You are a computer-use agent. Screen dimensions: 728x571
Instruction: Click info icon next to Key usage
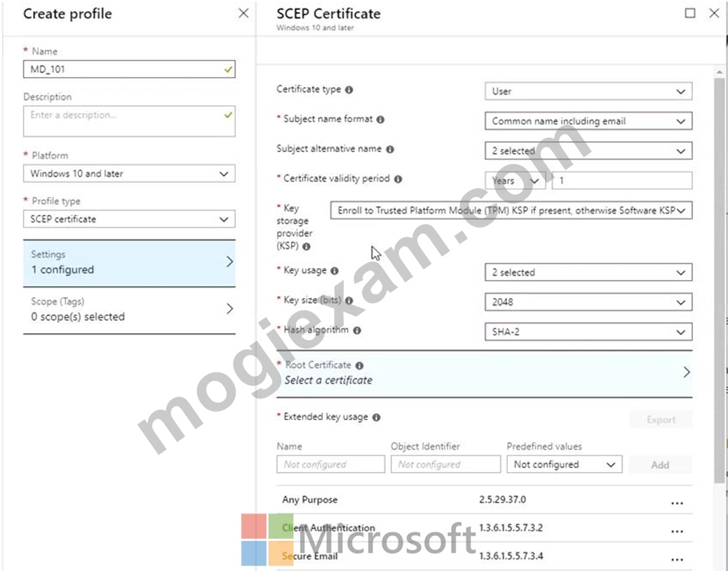(335, 271)
